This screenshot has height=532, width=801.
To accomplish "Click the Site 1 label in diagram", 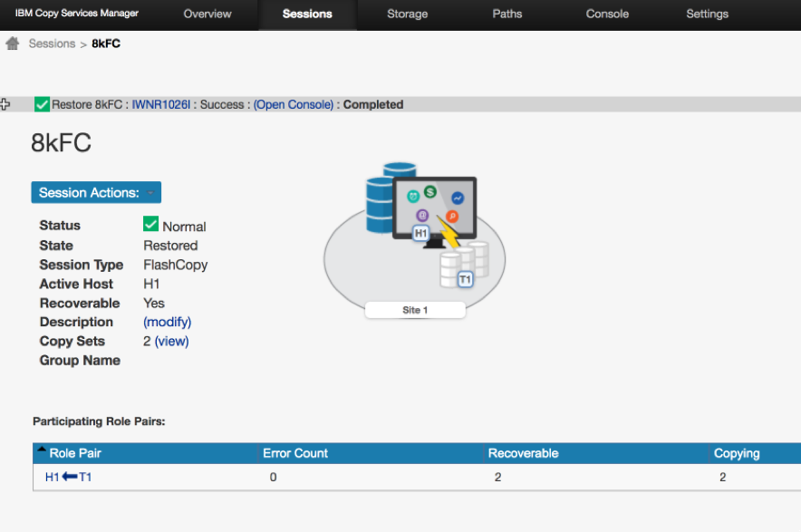I will point(415,310).
